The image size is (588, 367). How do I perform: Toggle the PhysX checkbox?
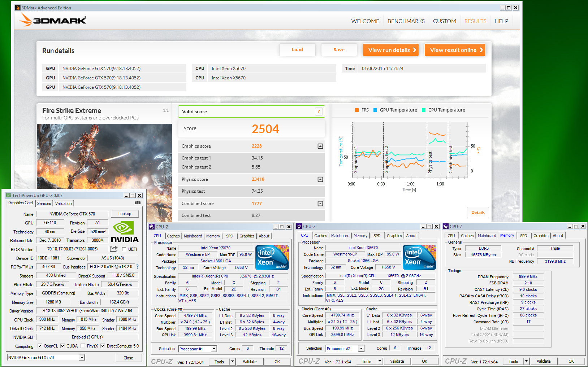click(x=83, y=346)
